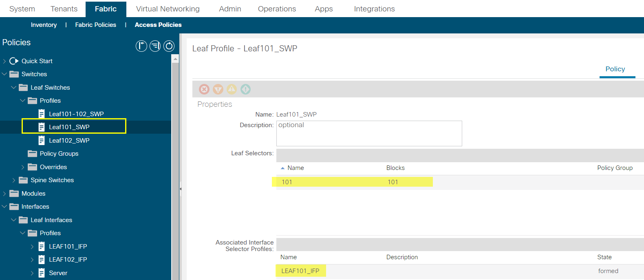The image size is (644, 280).
Task: Click the State column header
Action: click(x=604, y=257)
